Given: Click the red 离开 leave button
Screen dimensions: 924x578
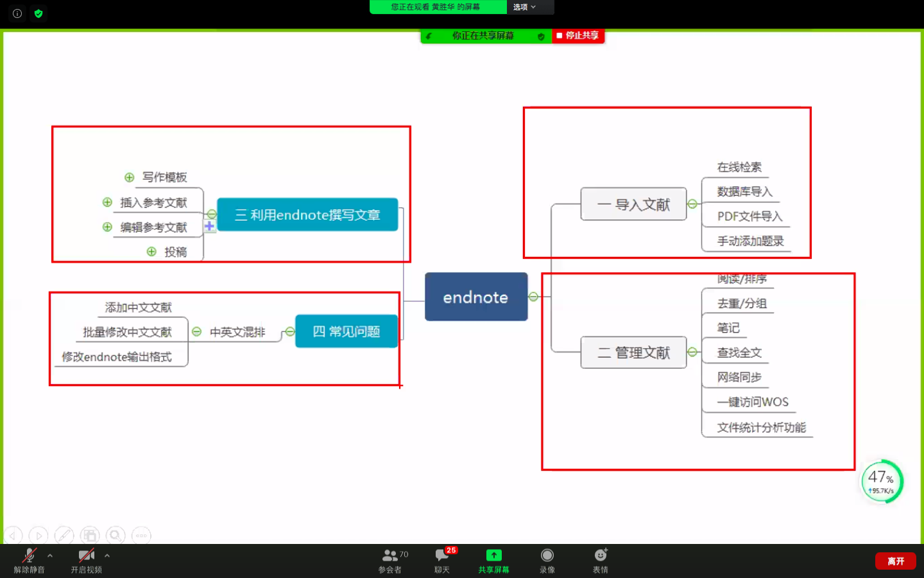Looking at the screenshot, I should (x=896, y=561).
